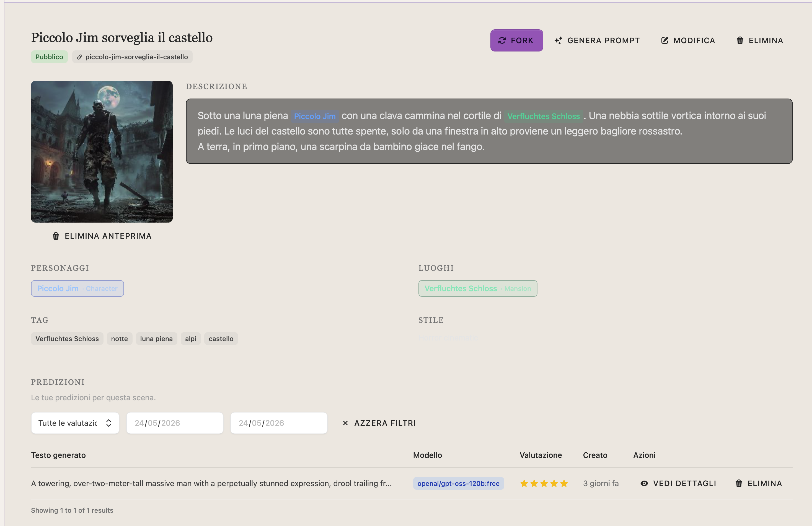Image resolution: width=812 pixels, height=526 pixels.
Task: Open the Tutte le valutazioni rating dropdown
Action: coord(75,423)
